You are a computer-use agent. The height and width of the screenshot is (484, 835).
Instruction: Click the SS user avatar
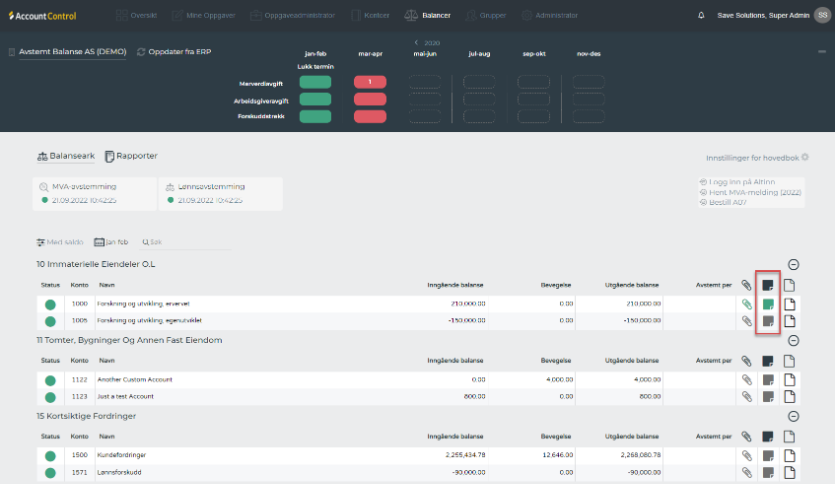(821, 16)
